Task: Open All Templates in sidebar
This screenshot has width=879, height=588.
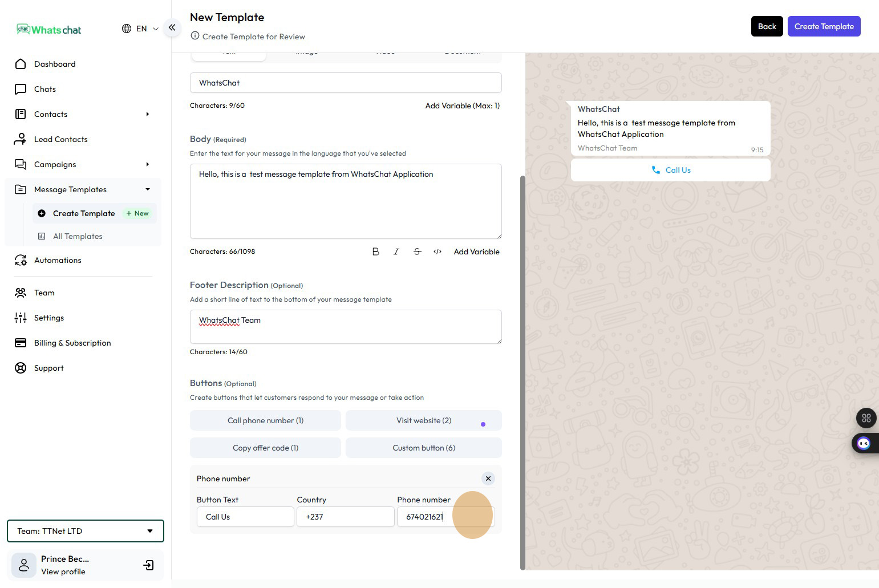Action: point(78,236)
